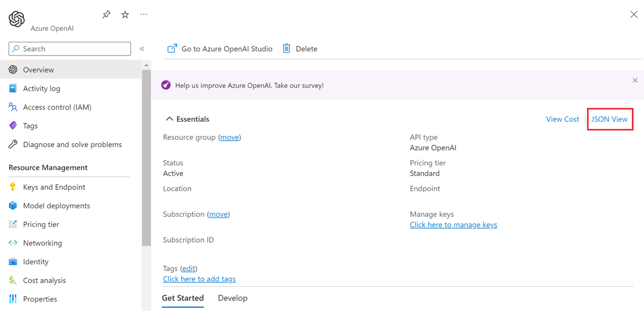Pin this Azure OpenAI resource

coord(106,14)
